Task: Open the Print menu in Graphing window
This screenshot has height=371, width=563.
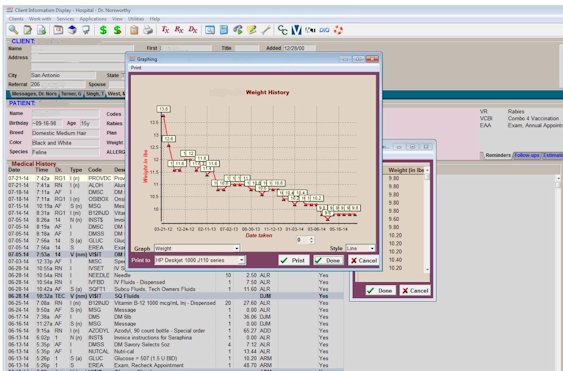Action: [136, 68]
